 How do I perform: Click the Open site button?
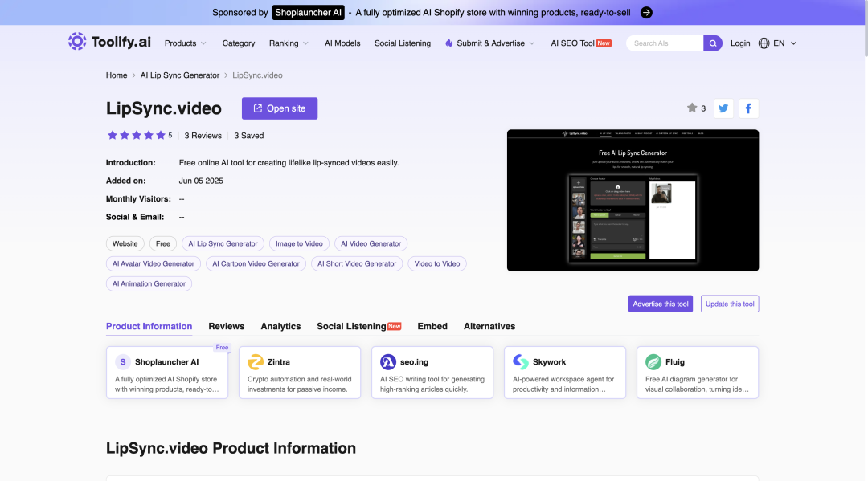[x=280, y=108]
